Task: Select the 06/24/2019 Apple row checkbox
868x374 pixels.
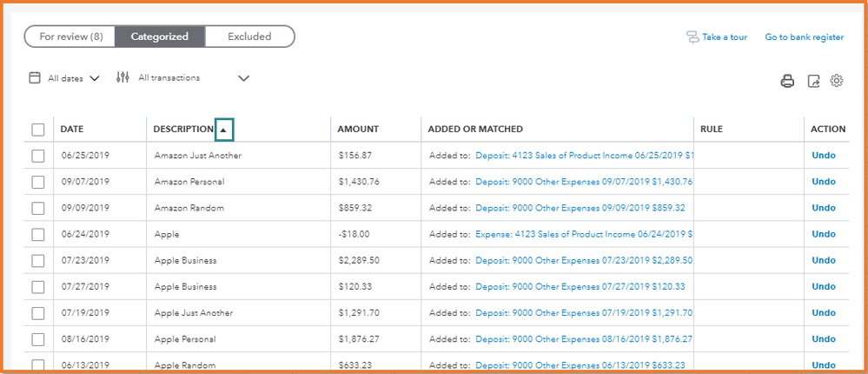Action: pos(38,234)
